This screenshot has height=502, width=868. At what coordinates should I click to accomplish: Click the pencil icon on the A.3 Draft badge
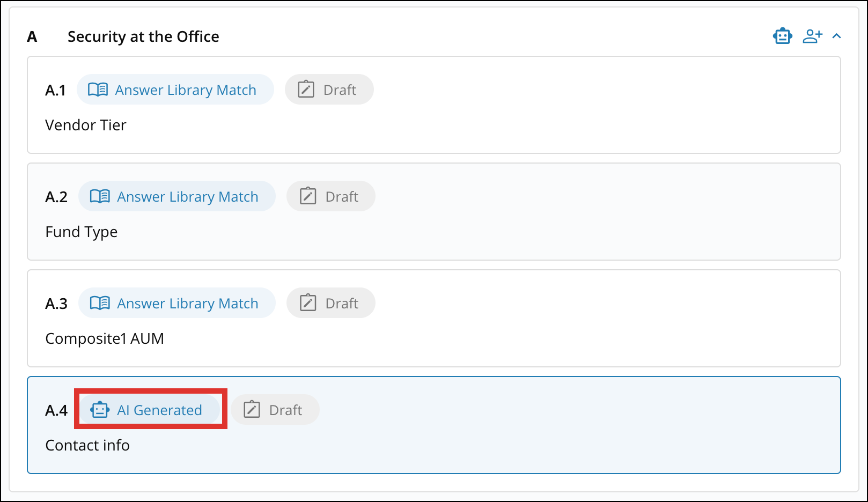click(x=307, y=302)
